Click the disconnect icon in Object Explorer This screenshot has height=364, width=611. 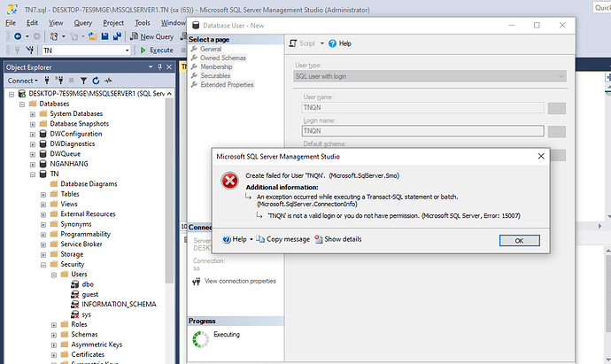[x=59, y=81]
